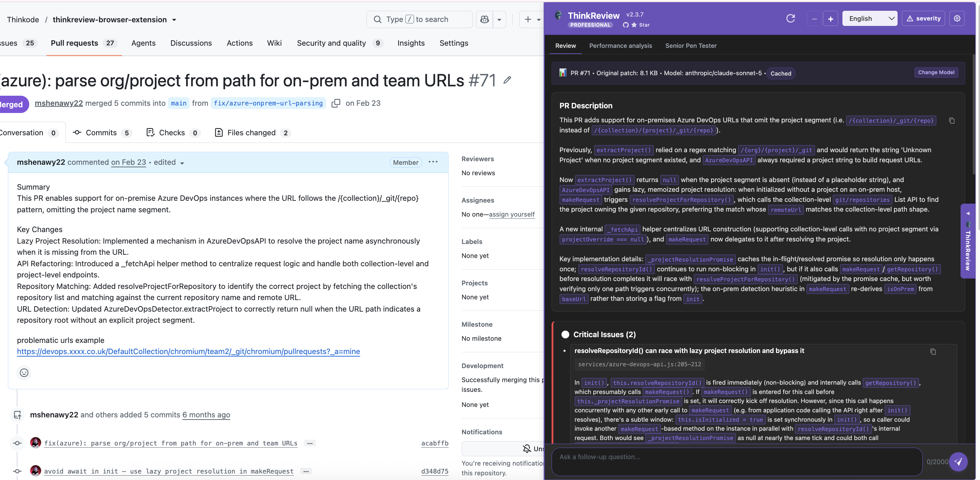Click the Critical Issues (2) heading
The height and width of the screenshot is (480, 980).
coord(604,335)
